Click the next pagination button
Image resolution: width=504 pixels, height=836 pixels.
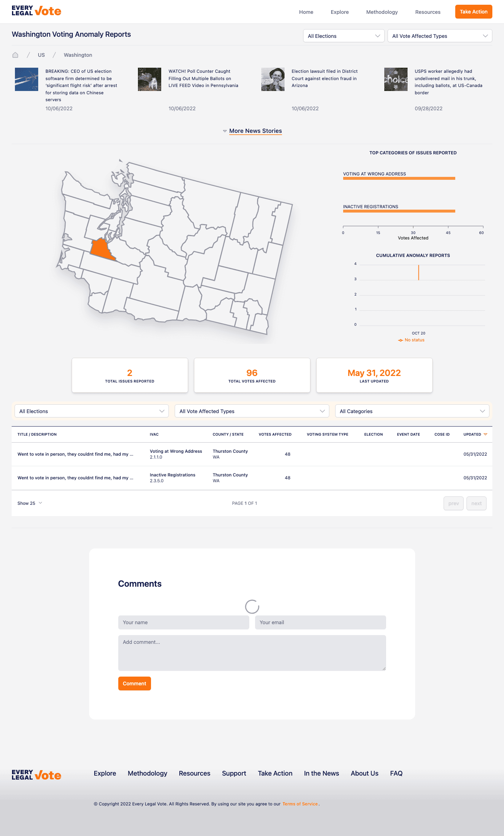(x=476, y=503)
